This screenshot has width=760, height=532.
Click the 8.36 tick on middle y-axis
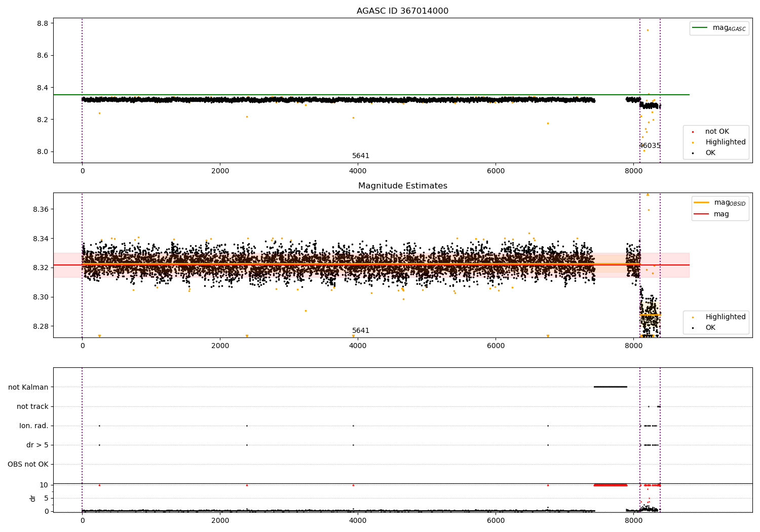point(41,210)
